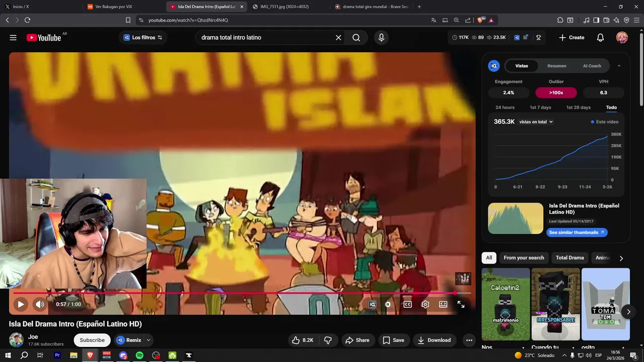Seek using the red video progress bar
644x362 pixels.
pyautogui.click(x=242, y=293)
